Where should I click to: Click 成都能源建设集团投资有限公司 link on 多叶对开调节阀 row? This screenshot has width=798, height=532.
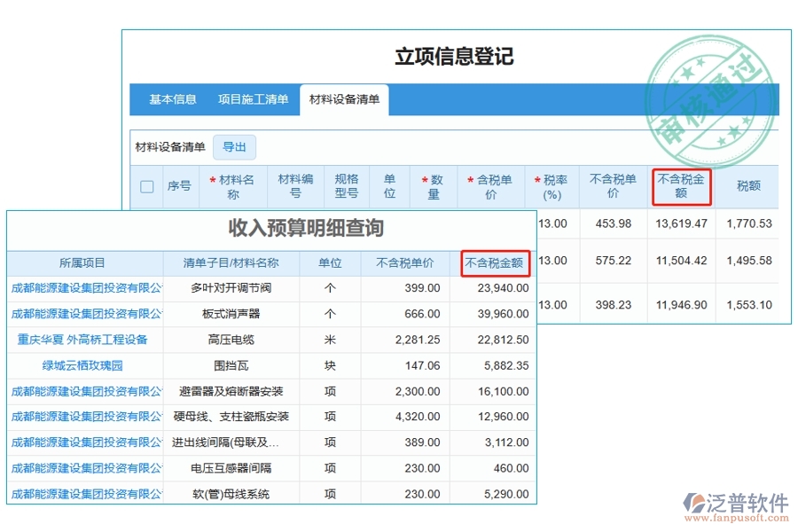[84, 288]
